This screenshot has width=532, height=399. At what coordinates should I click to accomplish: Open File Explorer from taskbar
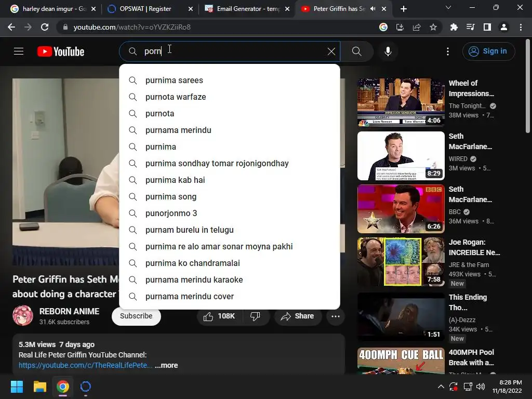(x=39, y=387)
